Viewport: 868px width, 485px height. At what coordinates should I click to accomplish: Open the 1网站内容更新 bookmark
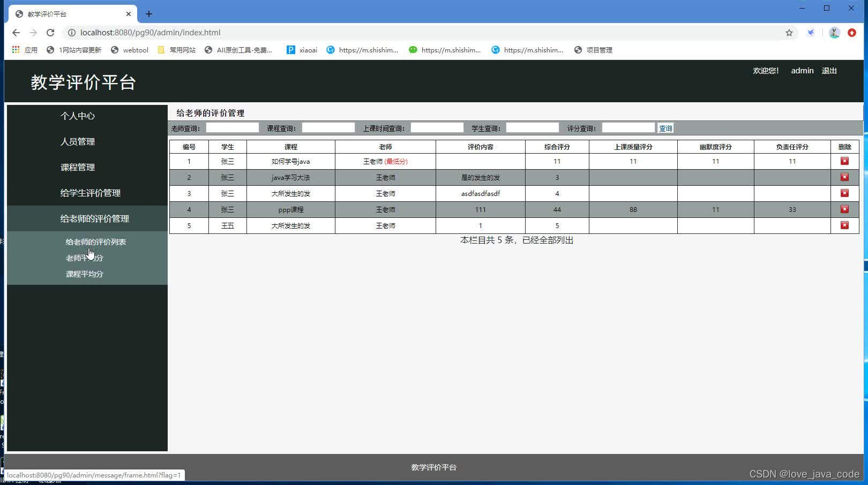(74, 50)
